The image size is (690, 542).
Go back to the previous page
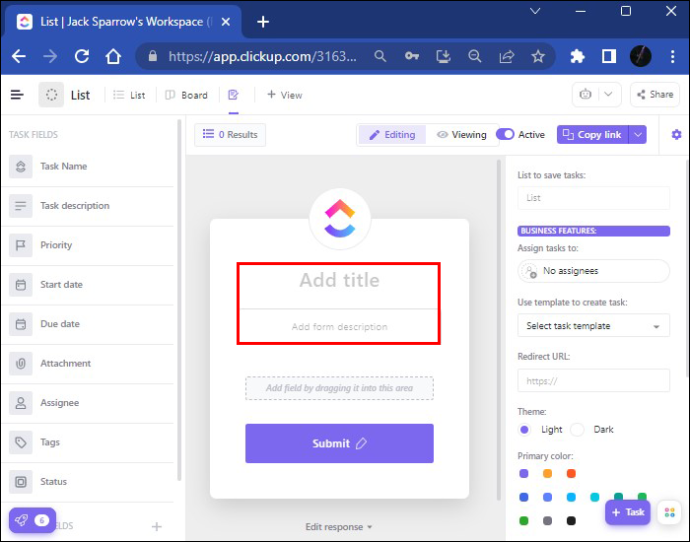(x=18, y=56)
